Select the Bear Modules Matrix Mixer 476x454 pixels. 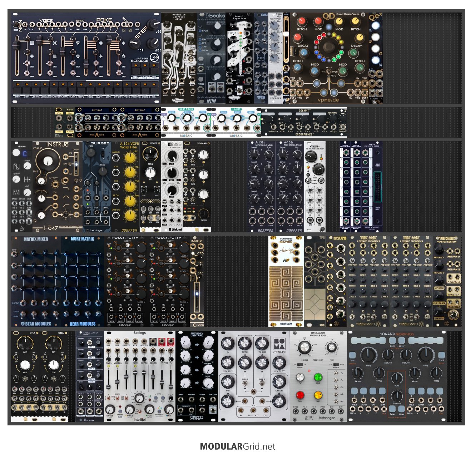click(36, 281)
